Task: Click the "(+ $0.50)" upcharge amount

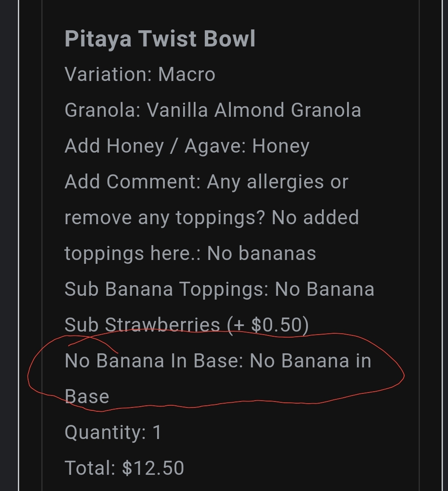Action: [x=268, y=325]
